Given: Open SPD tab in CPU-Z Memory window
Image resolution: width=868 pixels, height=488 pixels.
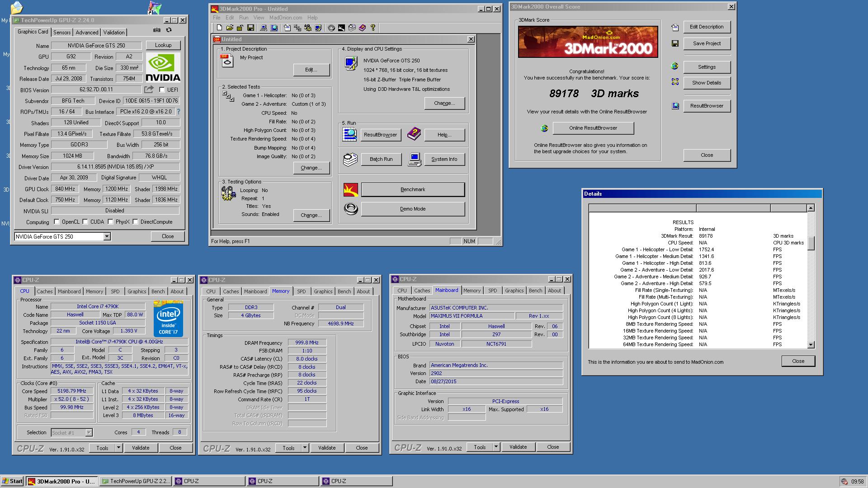Looking at the screenshot, I should pyautogui.click(x=302, y=291).
